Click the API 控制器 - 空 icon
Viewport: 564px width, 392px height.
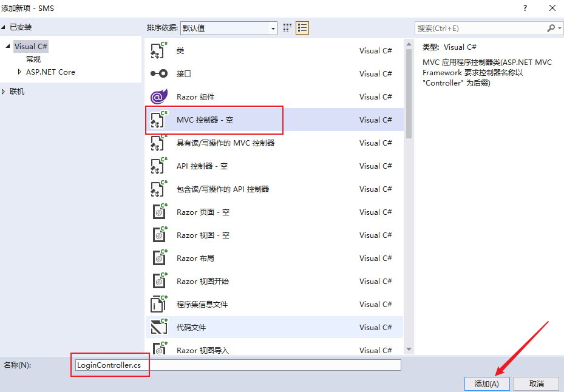[x=159, y=166]
